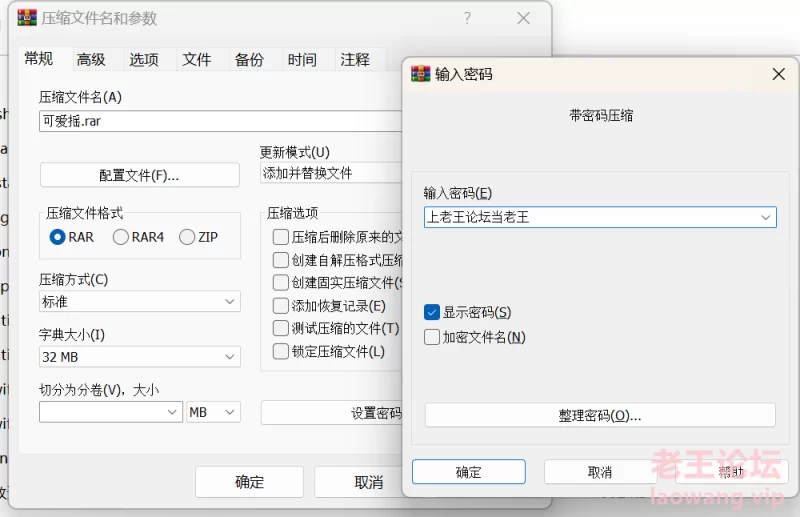Viewport: 800px width, 517px height.
Task: Select the RAR4 format radio button
Action: point(121,237)
